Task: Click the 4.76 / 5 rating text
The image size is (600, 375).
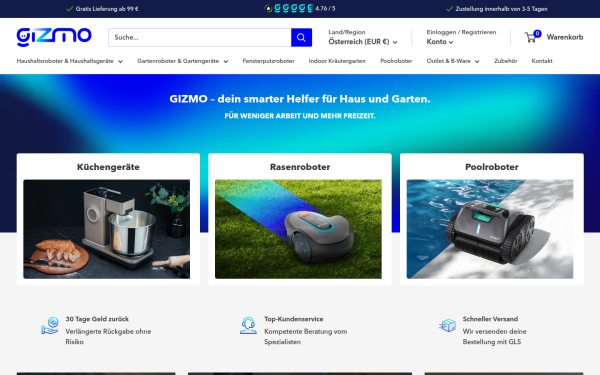Action: [325, 8]
